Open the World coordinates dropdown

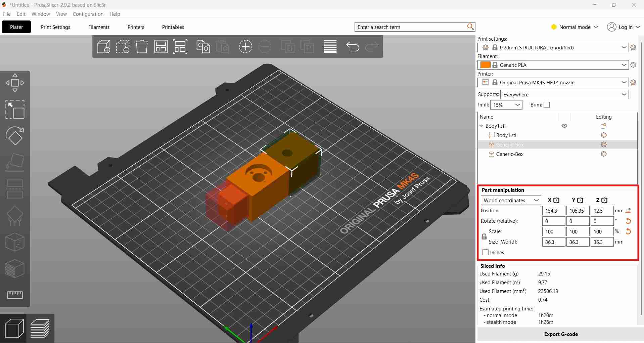511,200
